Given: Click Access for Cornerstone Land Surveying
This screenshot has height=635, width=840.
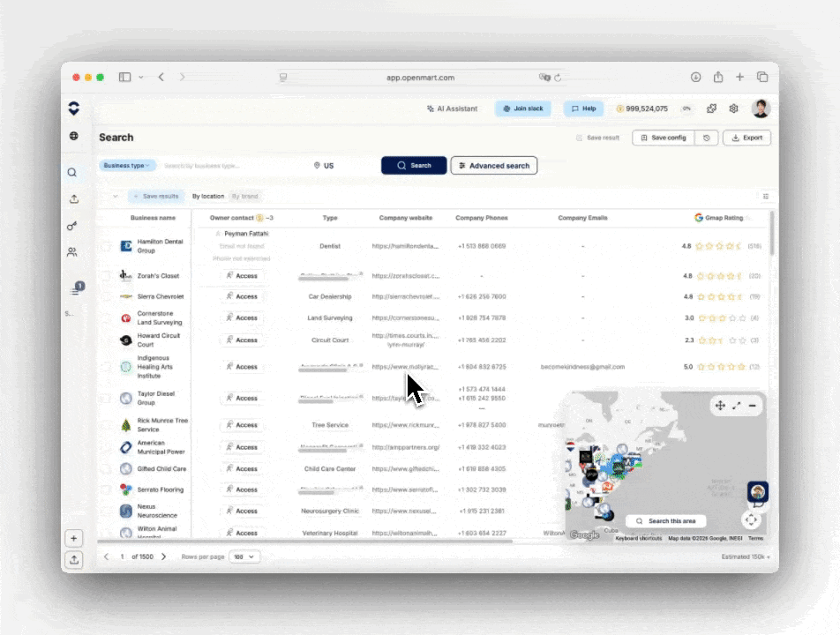Looking at the screenshot, I should tap(242, 318).
